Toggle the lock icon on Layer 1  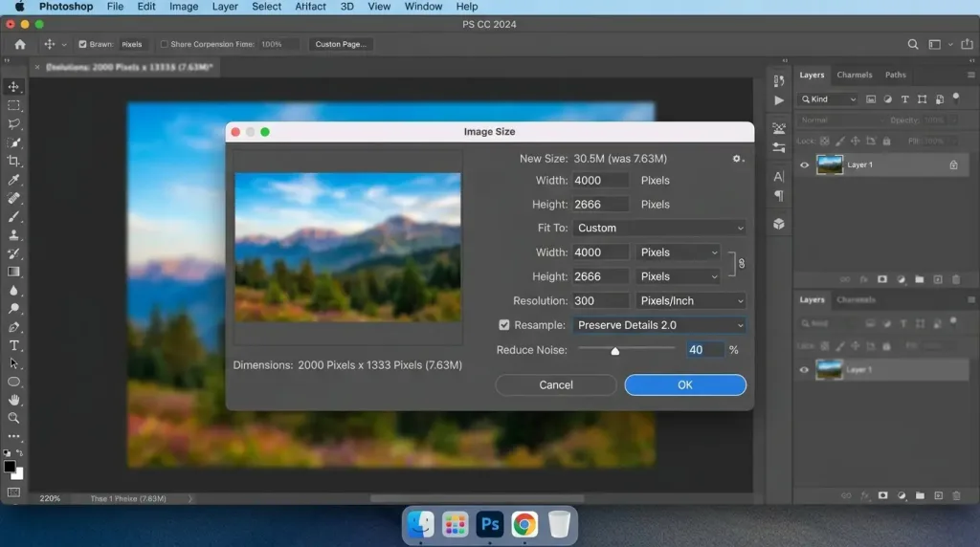click(953, 164)
